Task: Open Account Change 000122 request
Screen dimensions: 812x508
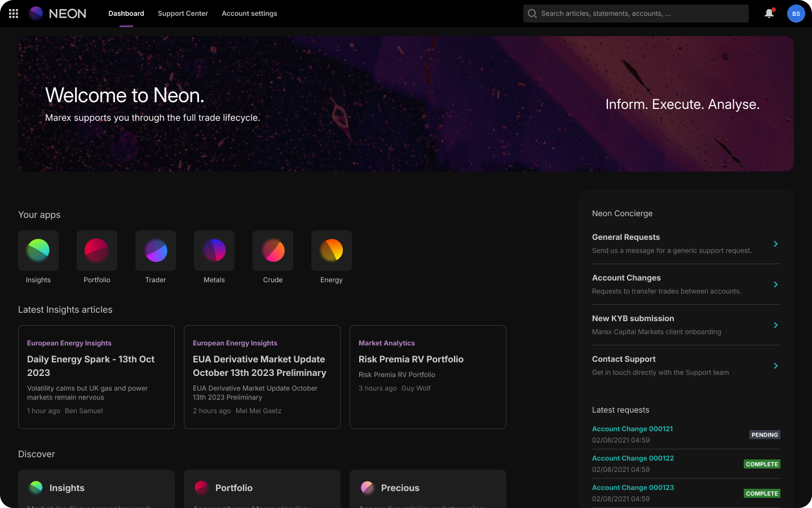Action: pyautogui.click(x=633, y=458)
